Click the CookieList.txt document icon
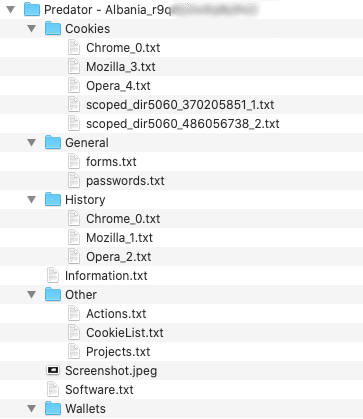The width and height of the screenshot is (363, 419). pyautogui.click(x=74, y=332)
